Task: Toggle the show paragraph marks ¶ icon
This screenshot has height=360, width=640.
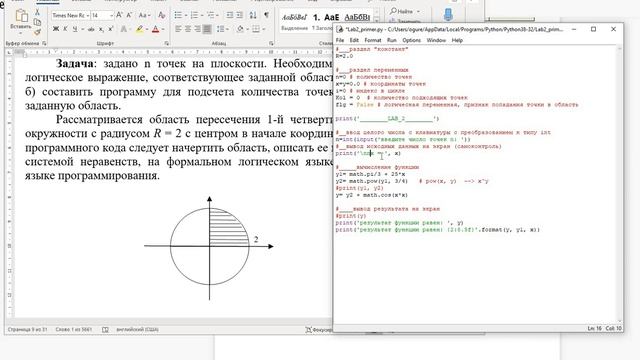Action: pyautogui.click(x=266, y=16)
